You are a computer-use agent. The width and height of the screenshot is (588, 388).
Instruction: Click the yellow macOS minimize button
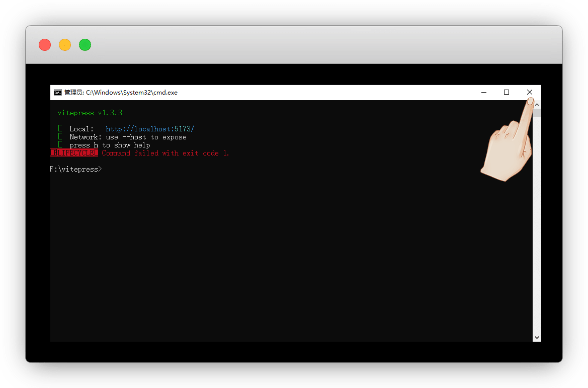[x=65, y=45]
